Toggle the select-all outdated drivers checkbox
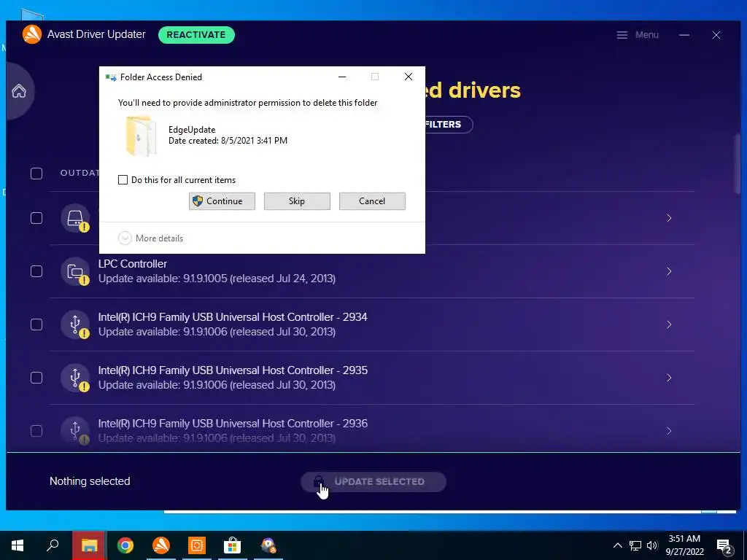The image size is (747, 560). tap(36, 174)
